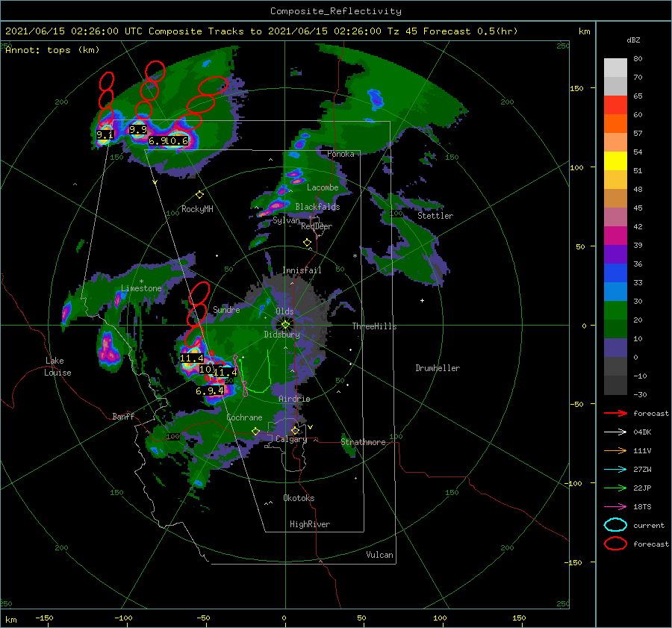
Task: Click the Innisfail town label
Action: tap(302, 270)
